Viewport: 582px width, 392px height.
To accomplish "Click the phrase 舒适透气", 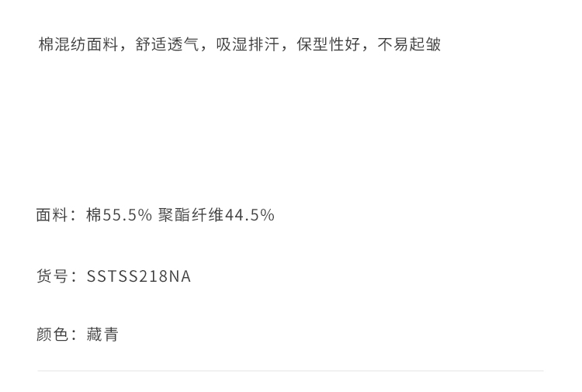I will (167, 44).
